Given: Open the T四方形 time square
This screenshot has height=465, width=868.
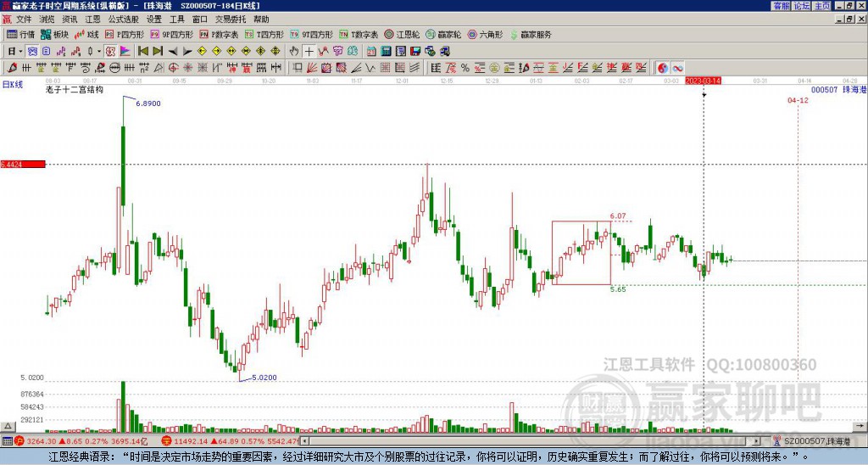Looking at the screenshot, I should click(x=264, y=34).
